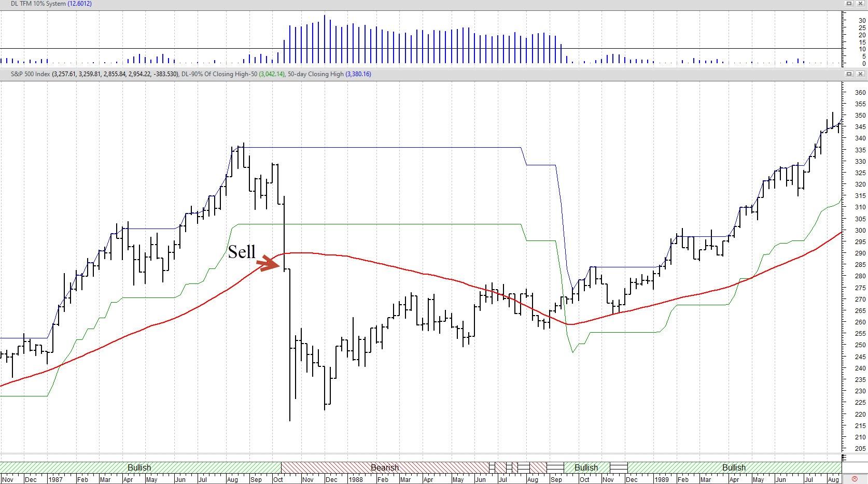This screenshot has height=484, width=868.
Task: Select the Bullish ribbon segment spanning 1989
Action: (734, 467)
